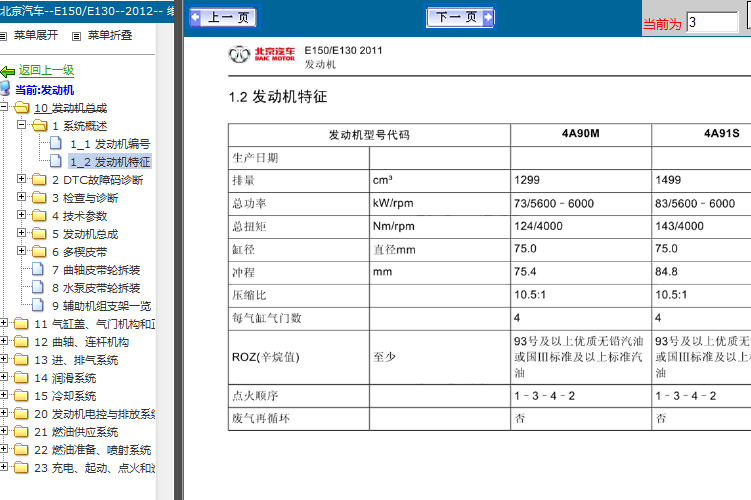Expand the 11 气缸盖 node
751x500 pixels.
[x=4, y=323]
